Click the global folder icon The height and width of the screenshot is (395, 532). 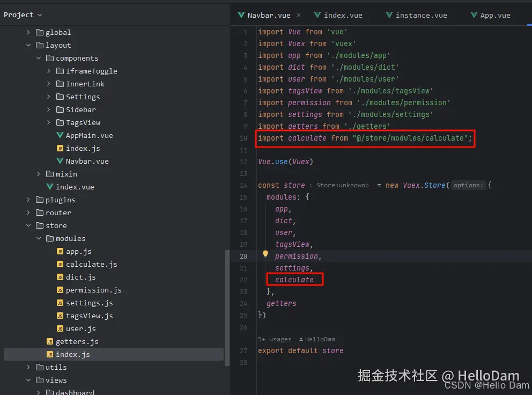tap(40, 32)
